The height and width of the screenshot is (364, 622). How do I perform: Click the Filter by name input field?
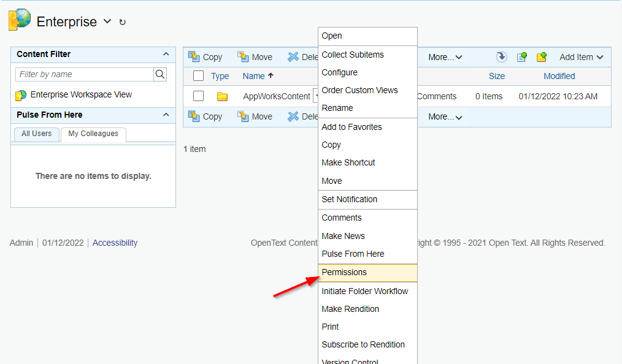coord(84,74)
